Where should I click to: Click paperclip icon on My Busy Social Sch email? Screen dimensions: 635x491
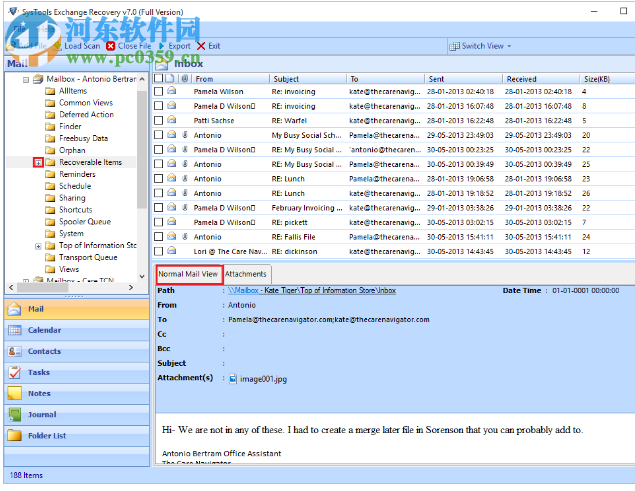point(185,135)
